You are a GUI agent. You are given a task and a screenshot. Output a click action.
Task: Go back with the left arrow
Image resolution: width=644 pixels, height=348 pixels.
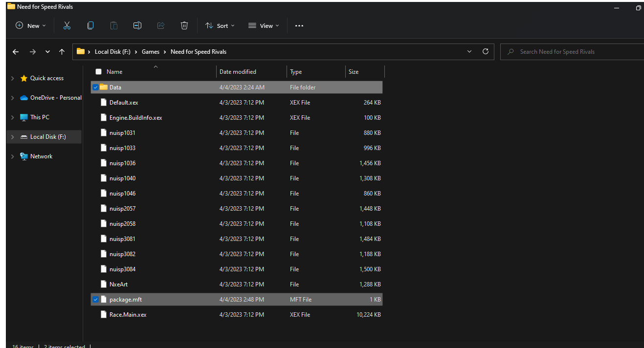point(16,52)
